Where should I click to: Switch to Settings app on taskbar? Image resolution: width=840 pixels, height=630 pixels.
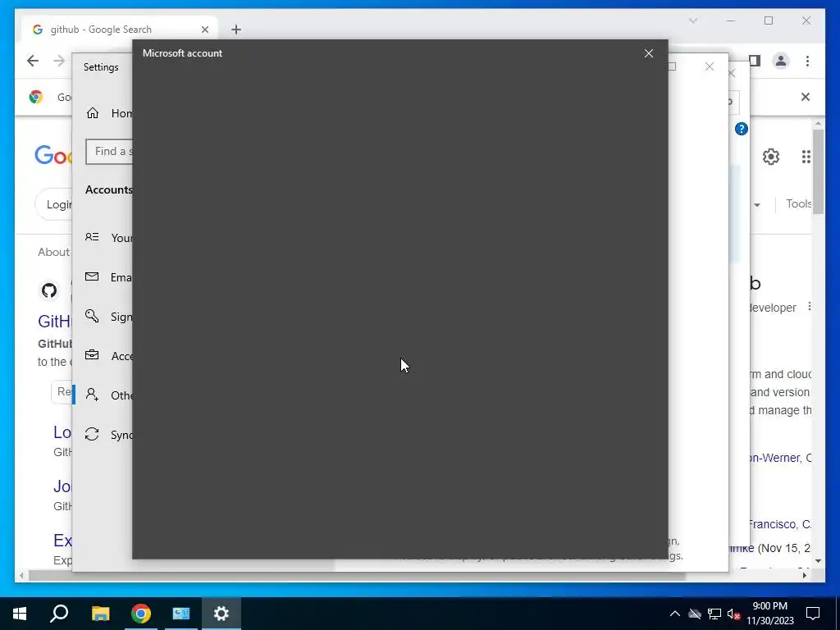(221, 614)
